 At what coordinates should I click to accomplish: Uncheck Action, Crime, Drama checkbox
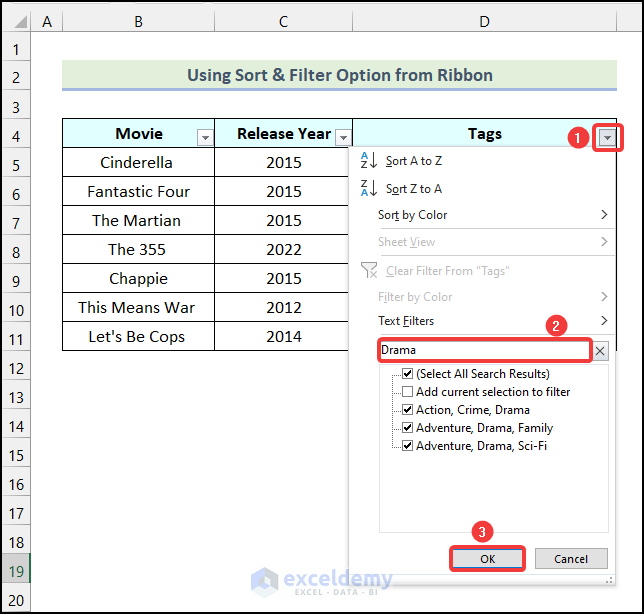[407, 410]
